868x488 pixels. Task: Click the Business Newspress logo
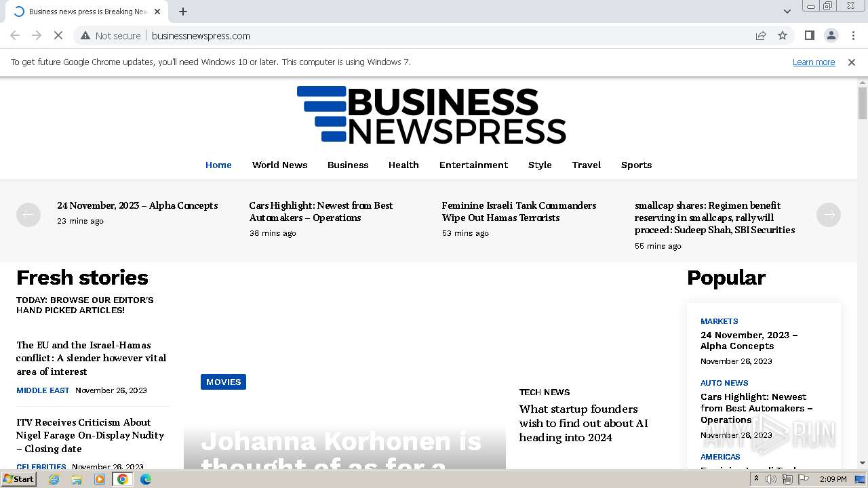click(x=431, y=115)
